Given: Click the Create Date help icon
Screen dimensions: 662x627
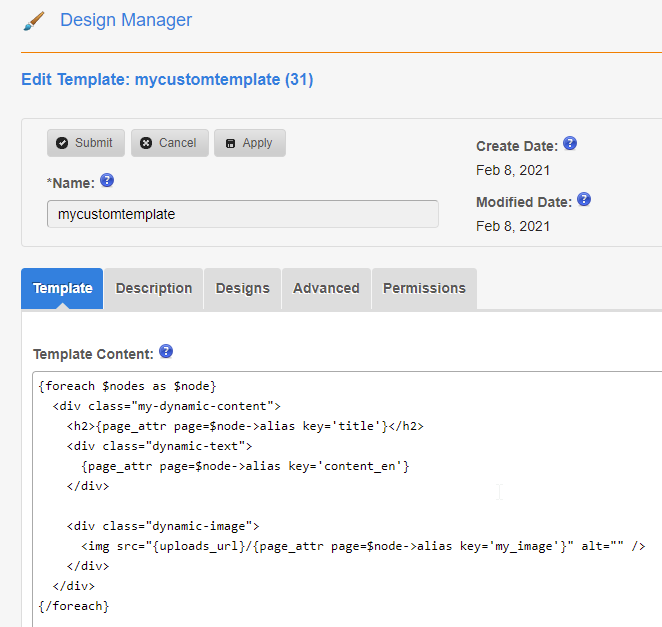Looking at the screenshot, I should coord(570,144).
